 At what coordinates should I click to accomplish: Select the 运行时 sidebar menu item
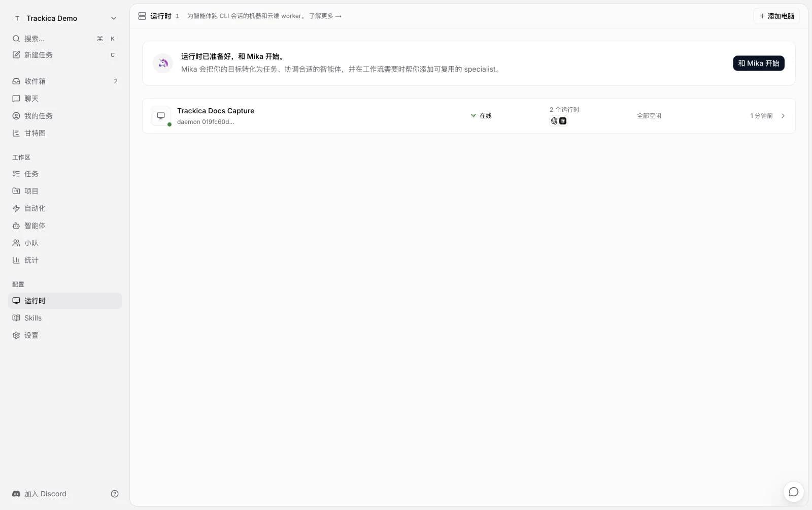click(65, 301)
